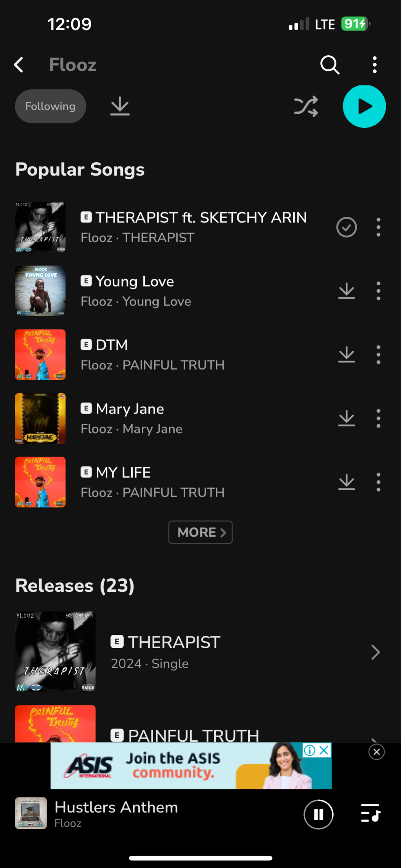Expand popular songs with MORE button

click(200, 532)
